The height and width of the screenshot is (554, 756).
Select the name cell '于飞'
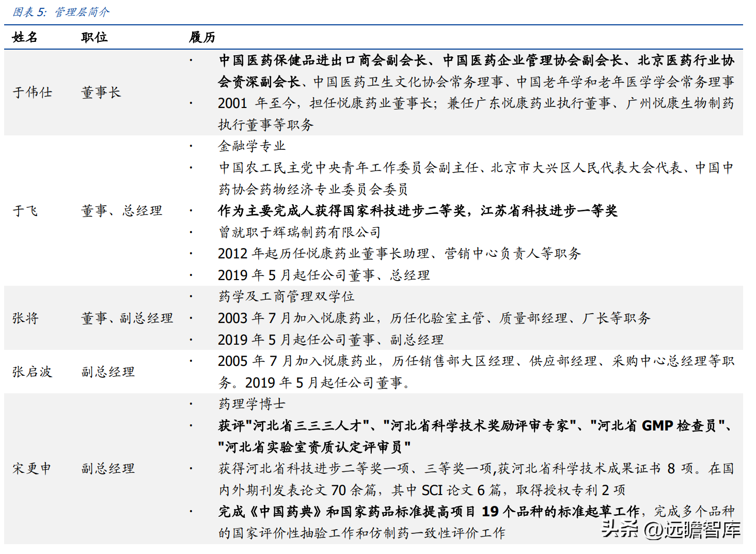click(25, 211)
